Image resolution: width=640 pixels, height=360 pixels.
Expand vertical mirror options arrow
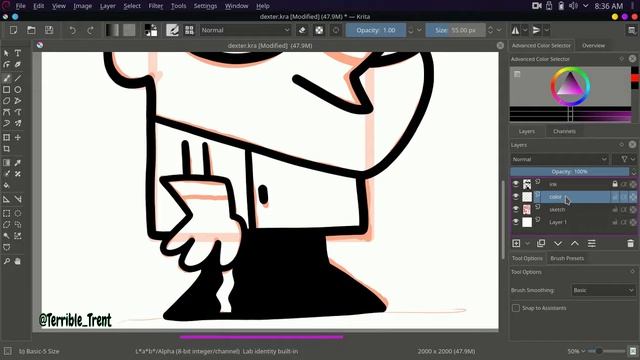pyautogui.click(x=547, y=30)
